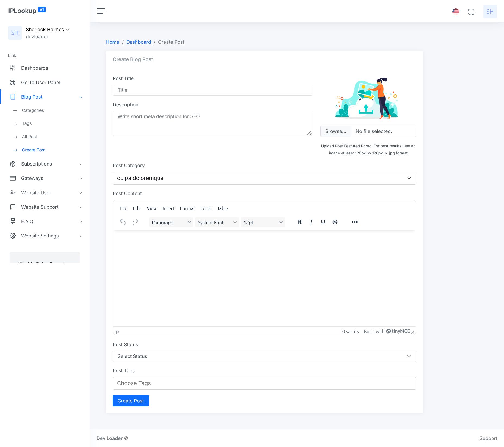Viewport: 504px width, 447px height.
Task: Click the Blog Post book icon
Action: pos(13,97)
